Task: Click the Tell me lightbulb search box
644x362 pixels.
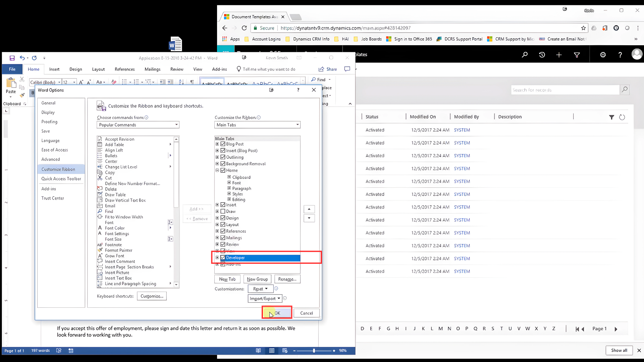Action: tap(266, 69)
